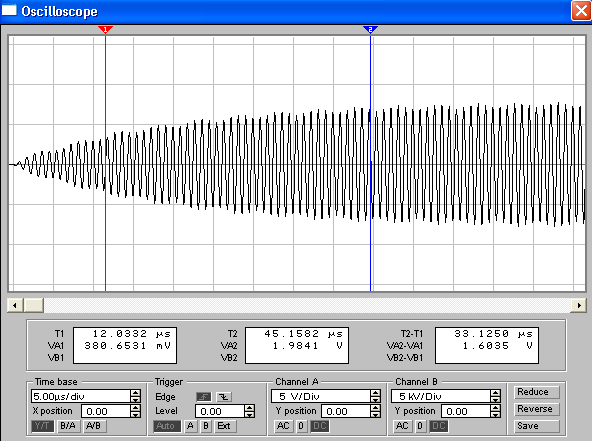Click the scrollbar left arrow

[x=15, y=305]
